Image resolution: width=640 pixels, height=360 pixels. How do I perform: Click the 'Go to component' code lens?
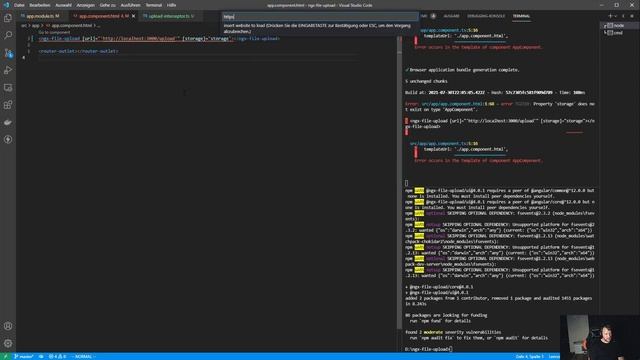click(54, 32)
